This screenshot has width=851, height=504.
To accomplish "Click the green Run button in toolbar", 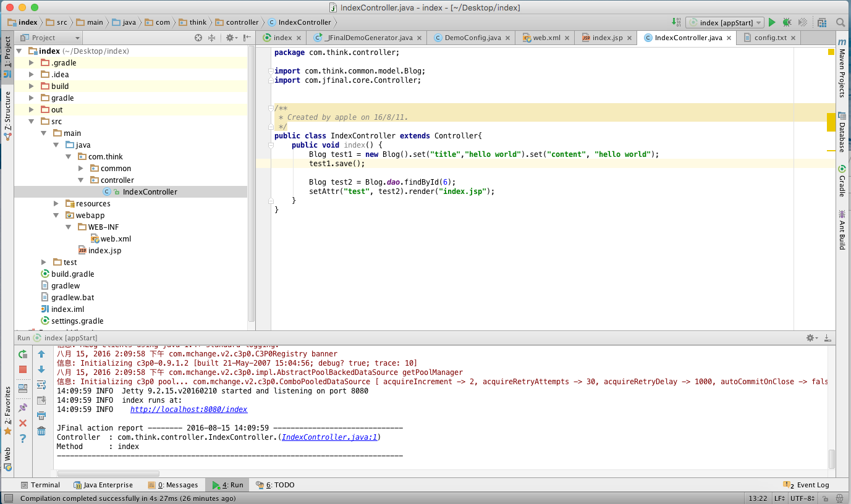I will (x=771, y=22).
